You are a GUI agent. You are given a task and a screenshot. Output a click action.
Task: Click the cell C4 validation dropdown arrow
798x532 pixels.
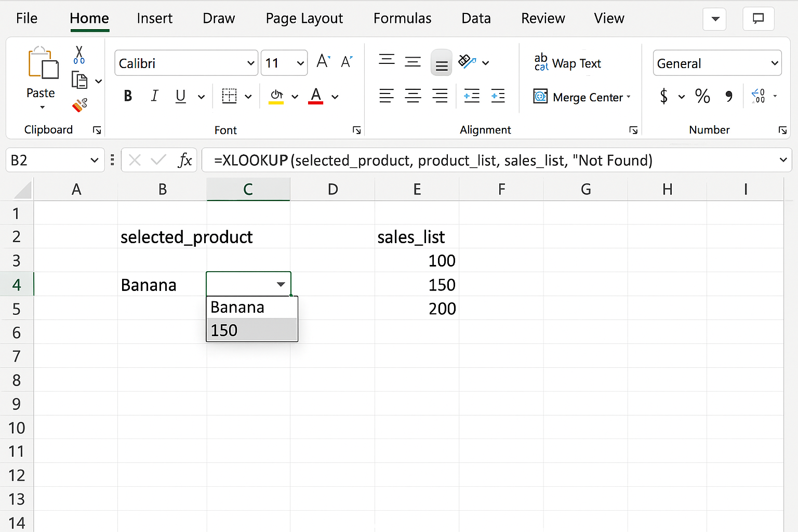pos(281,284)
